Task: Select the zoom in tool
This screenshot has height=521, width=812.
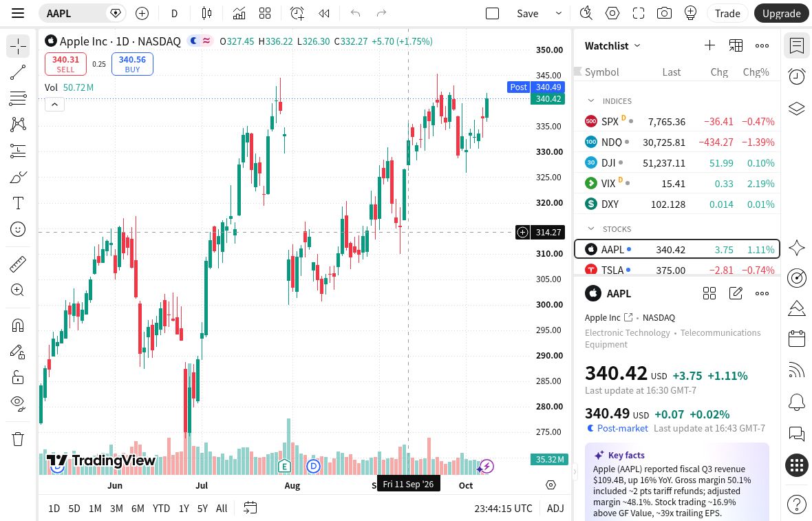Action: tap(18, 290)
